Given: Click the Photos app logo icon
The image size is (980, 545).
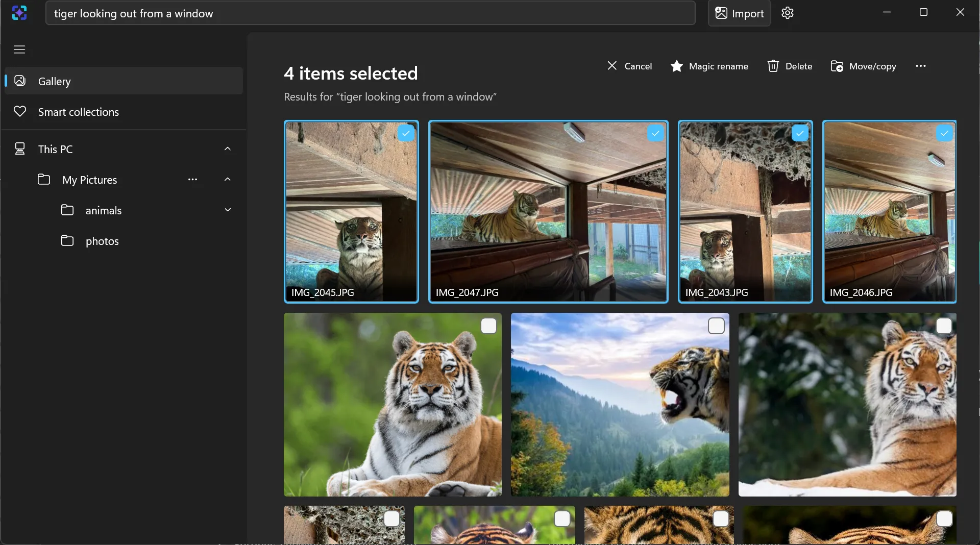Looking at the screenshot, I should [x=19, y=13].
